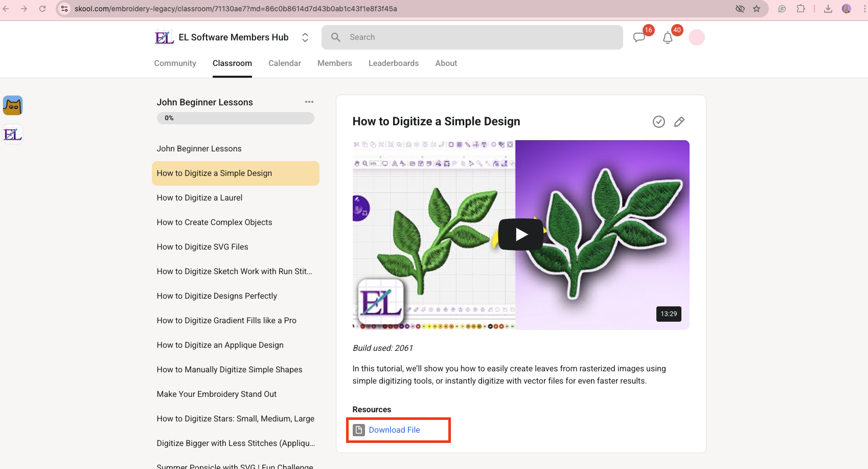
Task: Open the browser extensions puzzle icon
Action: [x=801, y=9]
